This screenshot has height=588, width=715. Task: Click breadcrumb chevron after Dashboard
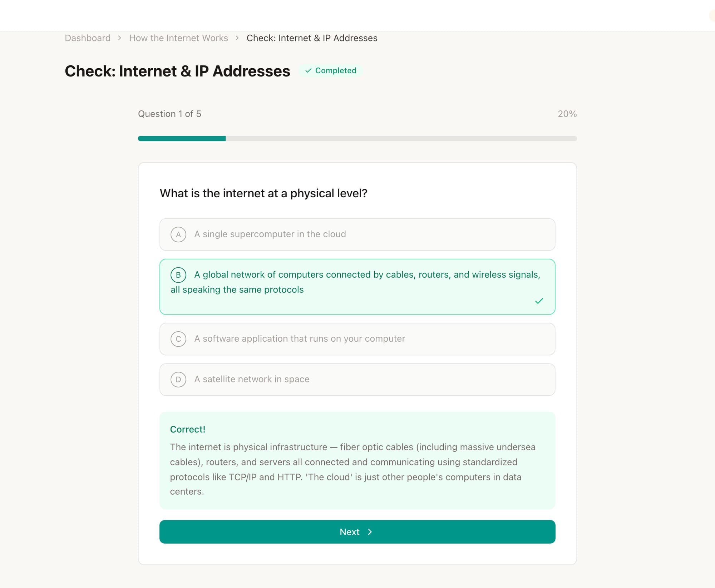click(x=120, y=38)
